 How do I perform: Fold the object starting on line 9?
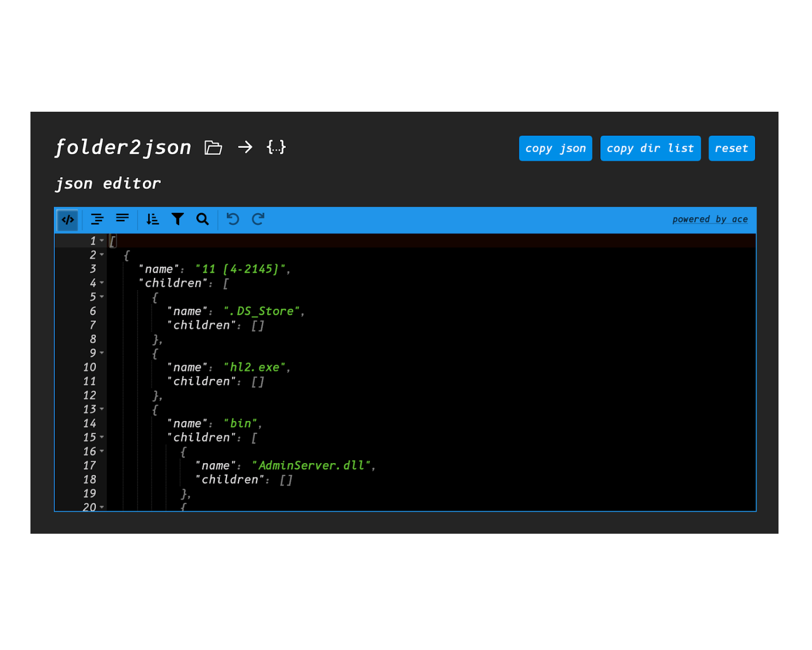tap(102, 353)
